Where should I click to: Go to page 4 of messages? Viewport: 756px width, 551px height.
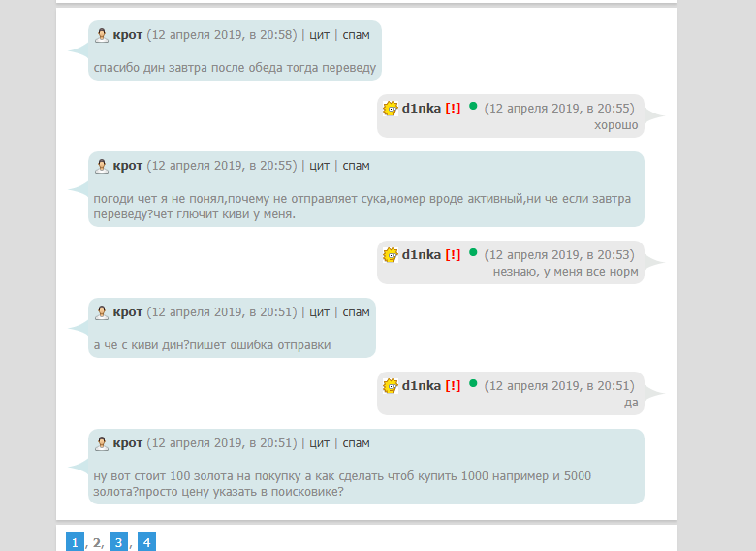[146, 542]
